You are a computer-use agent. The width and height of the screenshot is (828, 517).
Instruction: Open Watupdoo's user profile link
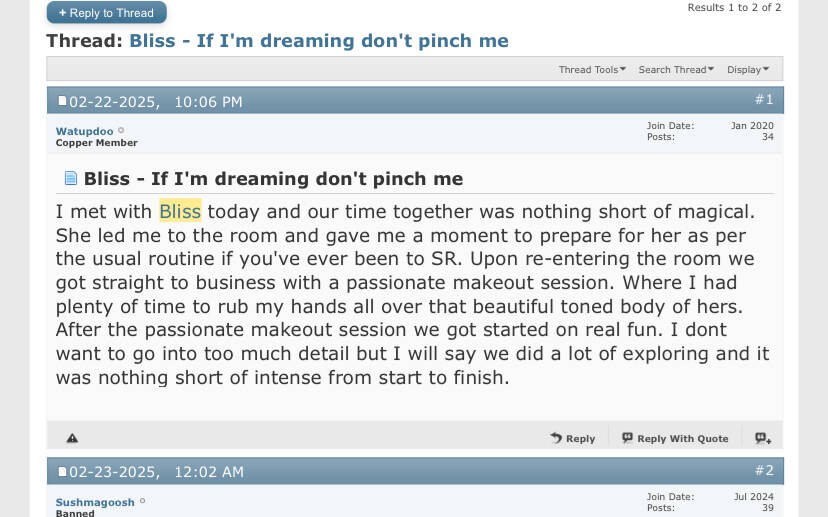coord(84,131)
